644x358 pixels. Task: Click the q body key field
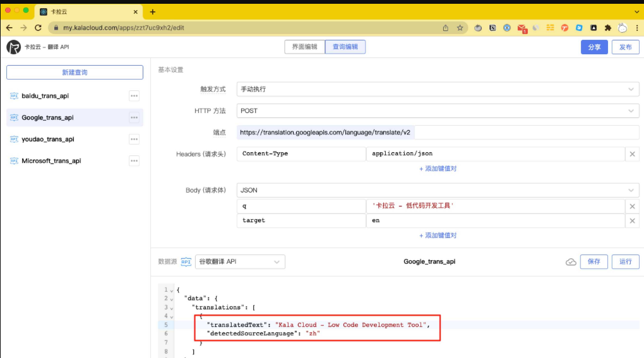click(301, 206)
